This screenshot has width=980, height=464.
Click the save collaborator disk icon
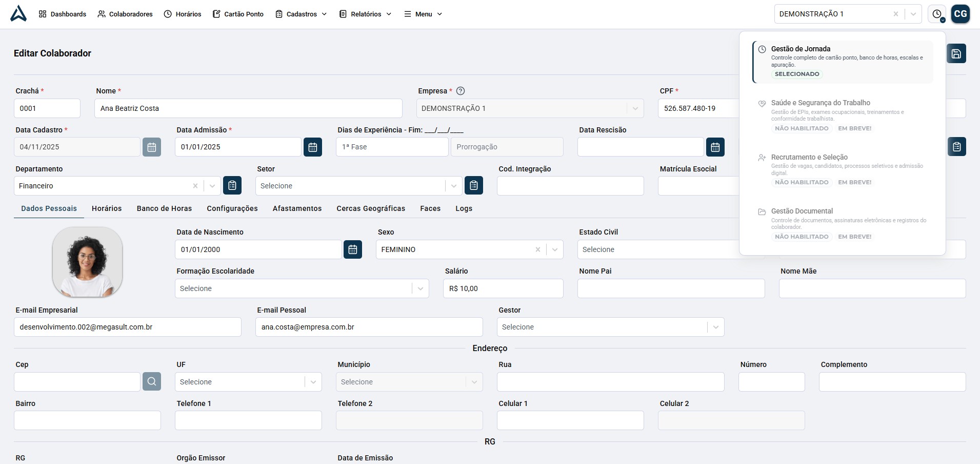tap(956, 53)
